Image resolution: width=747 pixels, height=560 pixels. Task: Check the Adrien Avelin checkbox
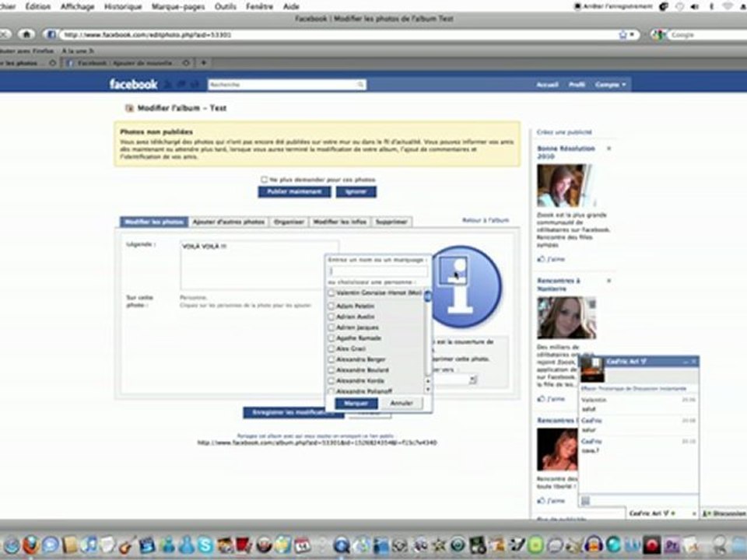(331, 317)
